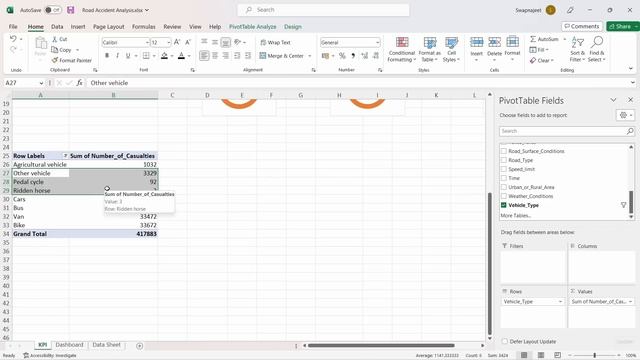The image size is (640, 360).
Task: Toggle Italic formatting
Action: pyautogui.click(x=117, y=56)
